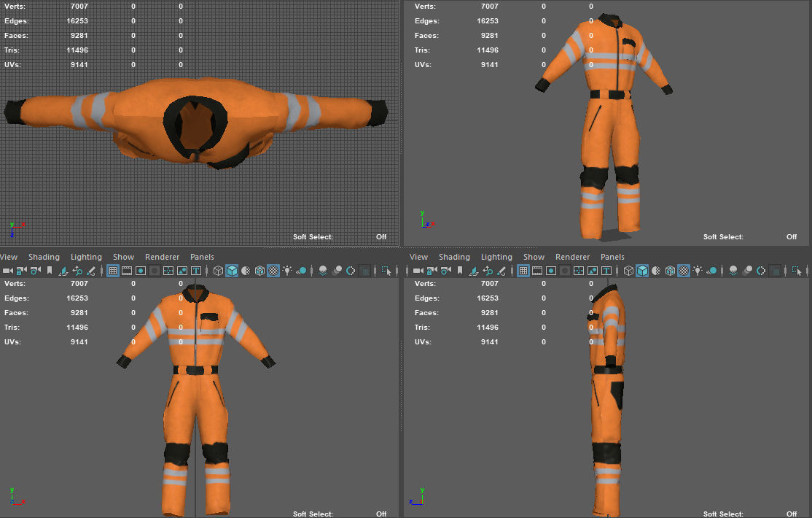Click Isolate Select icon in side-view panel toolbar

[x=797, y=271]
